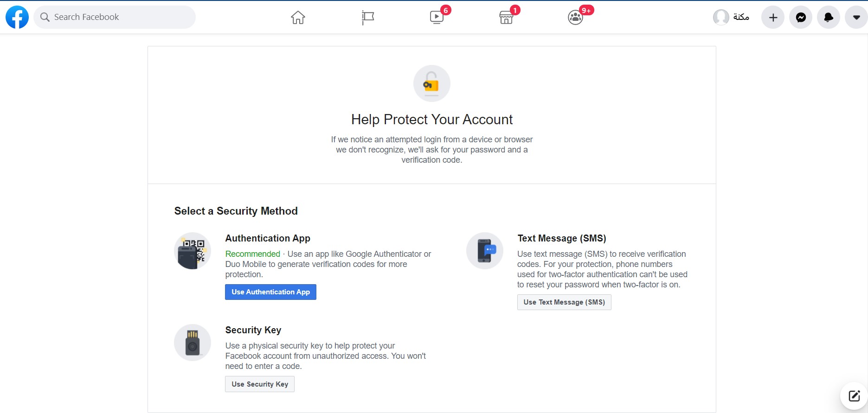
Task: Click the Facebook logo
Action: point(17,17)
